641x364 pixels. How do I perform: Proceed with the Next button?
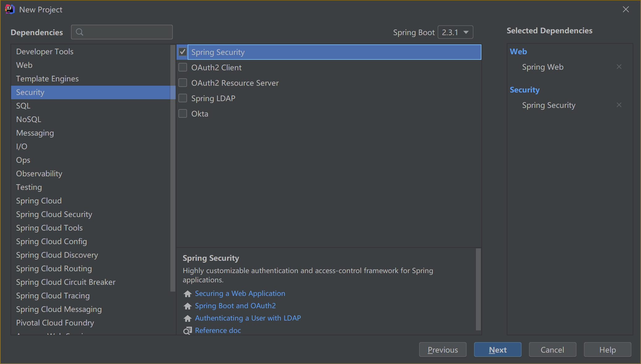497,350
